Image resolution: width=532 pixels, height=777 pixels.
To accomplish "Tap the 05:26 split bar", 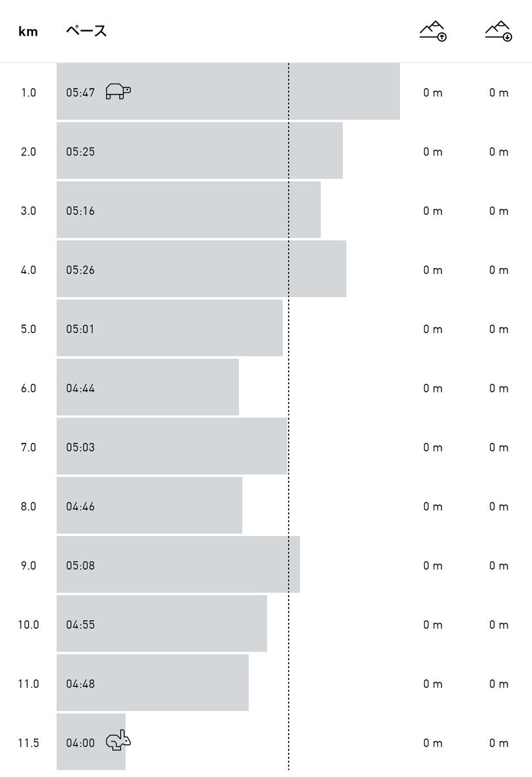I will pos(201,269).
